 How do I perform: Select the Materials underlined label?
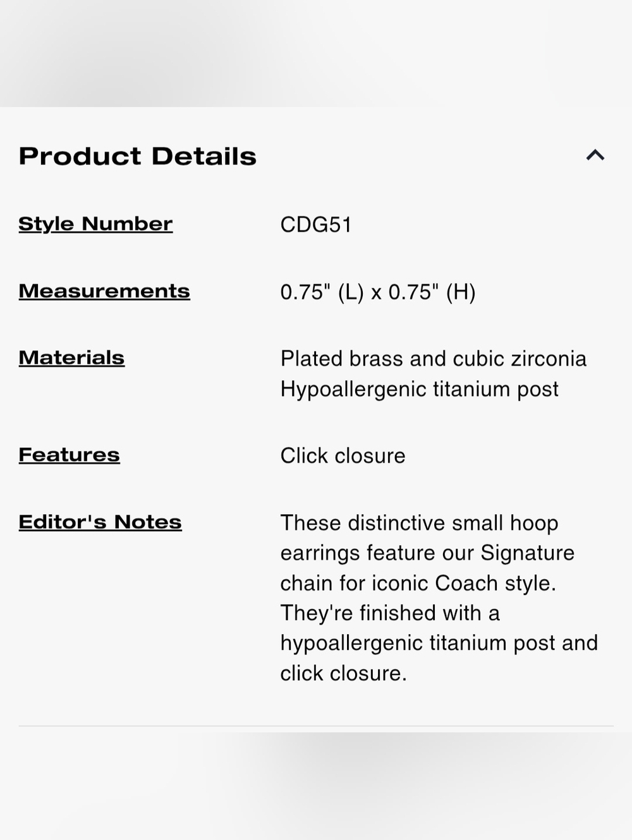coord(71,357)
